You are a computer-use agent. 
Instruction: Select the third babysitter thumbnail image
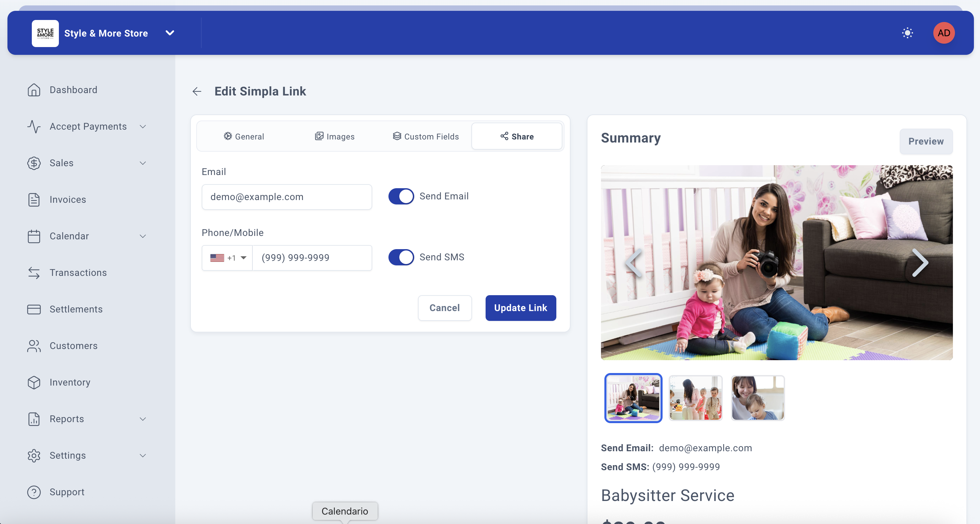pyautogui.click(x=757, y=398)
